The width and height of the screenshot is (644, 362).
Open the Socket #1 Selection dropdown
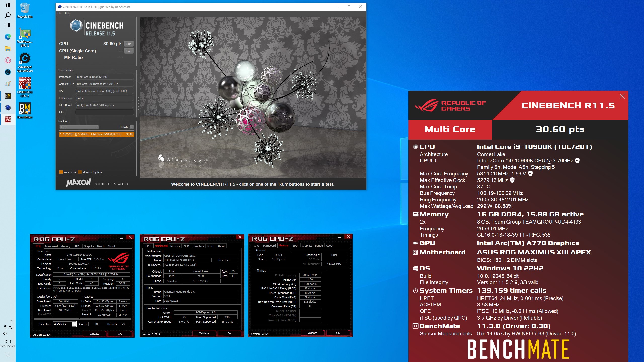pos(65,324)
